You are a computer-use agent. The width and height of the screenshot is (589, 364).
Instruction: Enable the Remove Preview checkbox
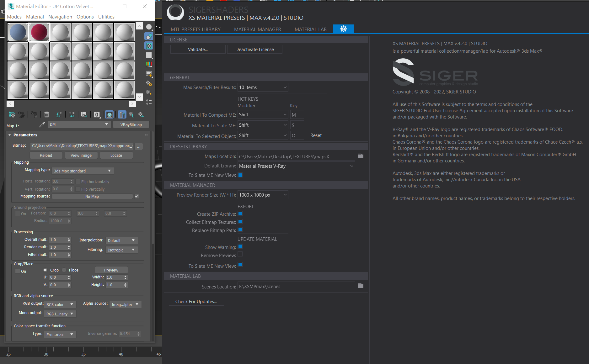pos(240,254)
